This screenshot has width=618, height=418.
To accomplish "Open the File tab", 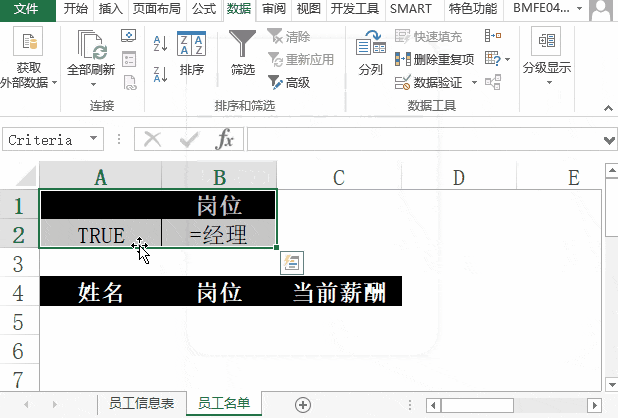I will point(26,9).
